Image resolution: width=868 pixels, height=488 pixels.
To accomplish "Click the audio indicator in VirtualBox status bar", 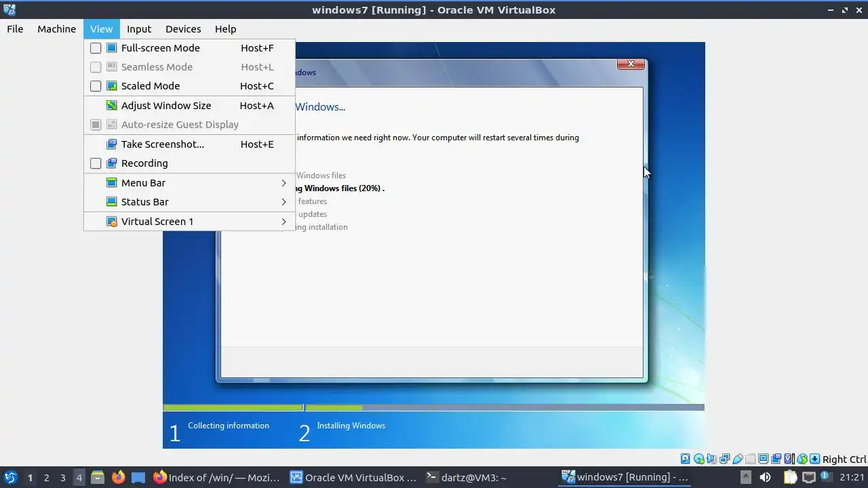I will point(712,459).
